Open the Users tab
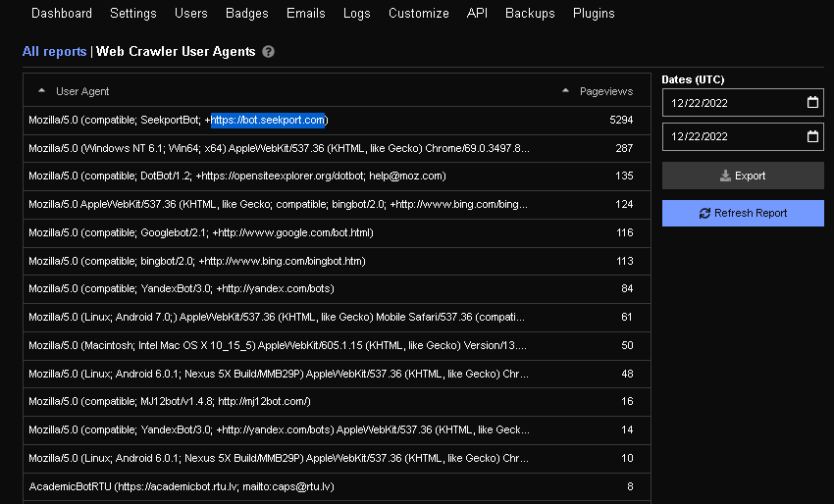This screenshot has height=504, width=834. 191,14
